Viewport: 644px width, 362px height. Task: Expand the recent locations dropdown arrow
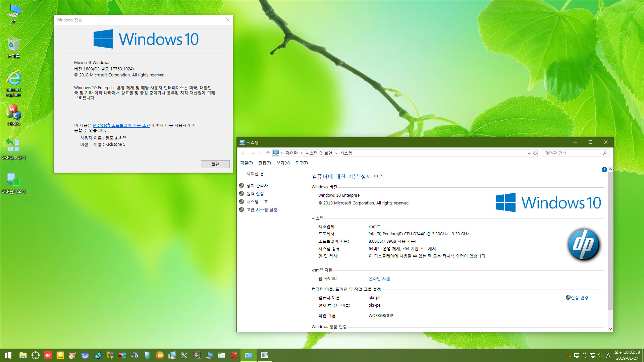pyautogui.click(x=261, y=153)
